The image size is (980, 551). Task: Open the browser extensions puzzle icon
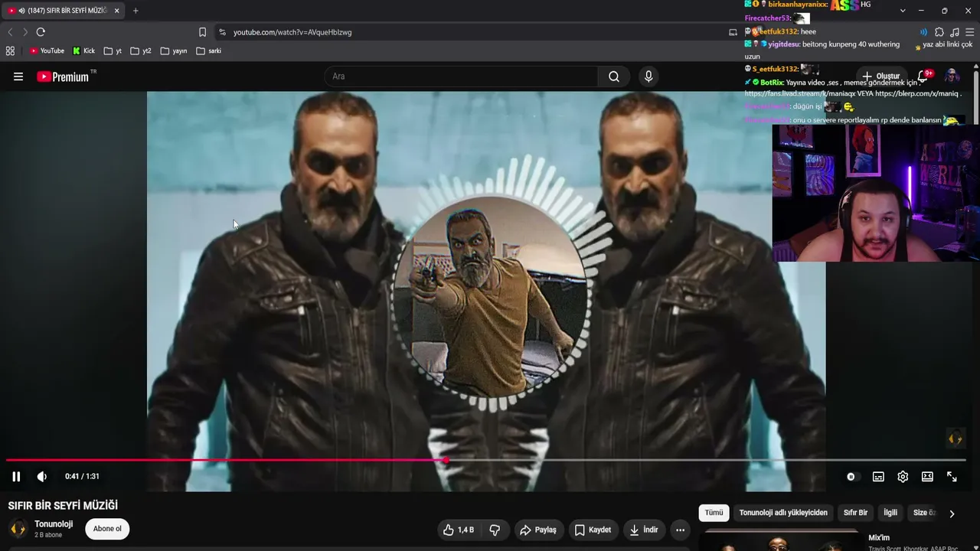pyautogui.click(x=939, y=32)
